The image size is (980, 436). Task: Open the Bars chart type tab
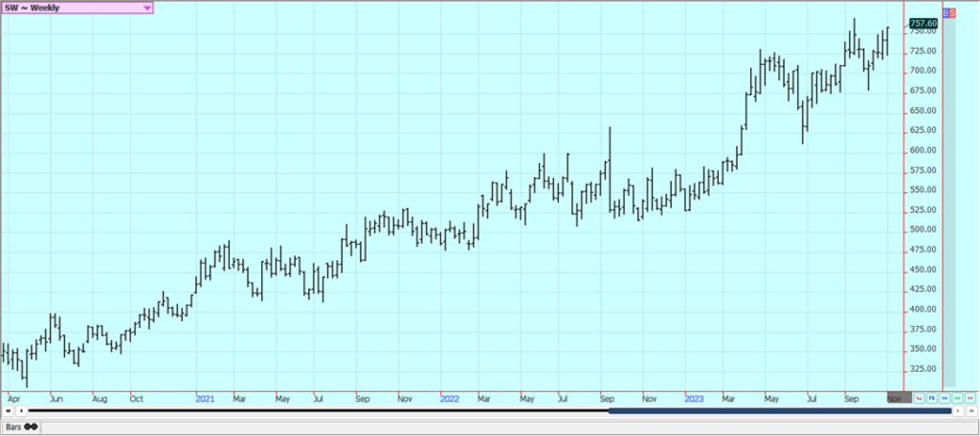[x=20, y=427]
